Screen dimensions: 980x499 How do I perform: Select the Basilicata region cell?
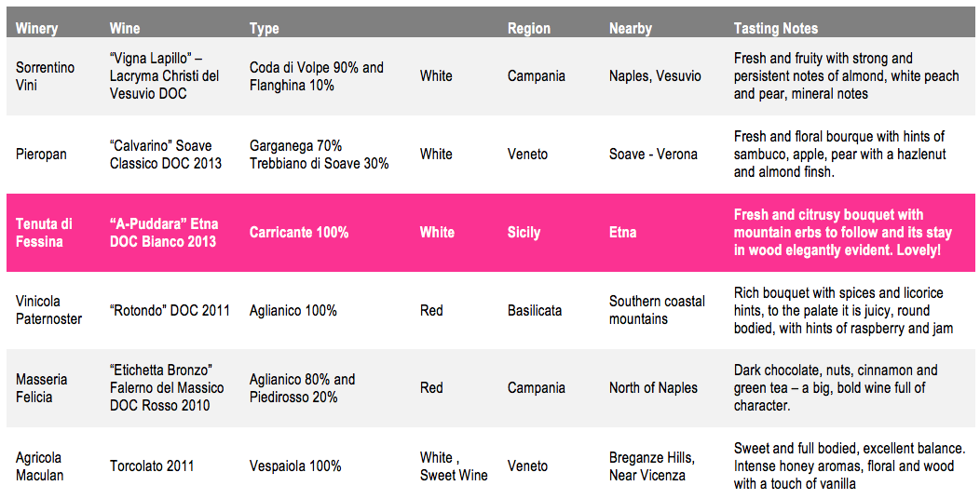535,310
